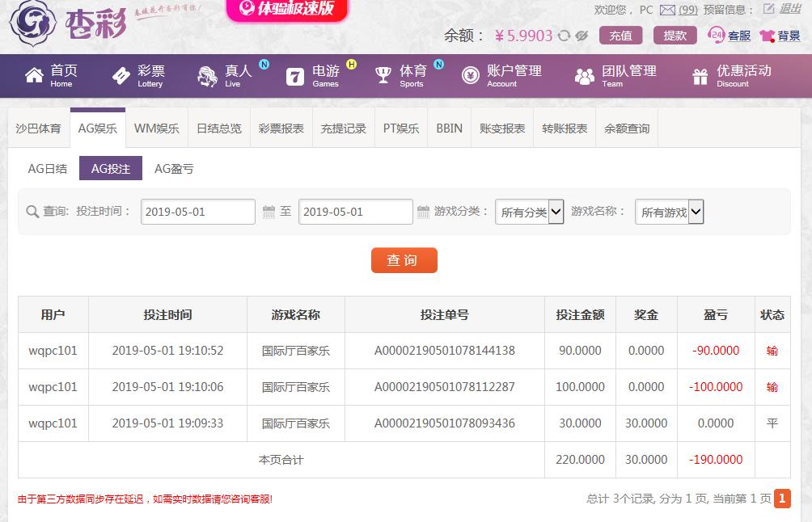Click the 24-hour customer service icon
812x522 pixels.
(716, 35)
